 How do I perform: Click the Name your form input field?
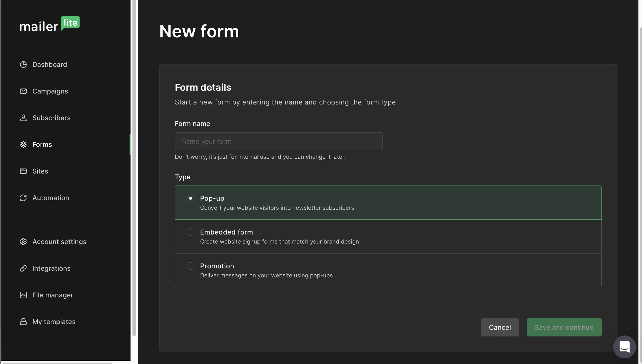pyautogui.click(x=278, y=141)
